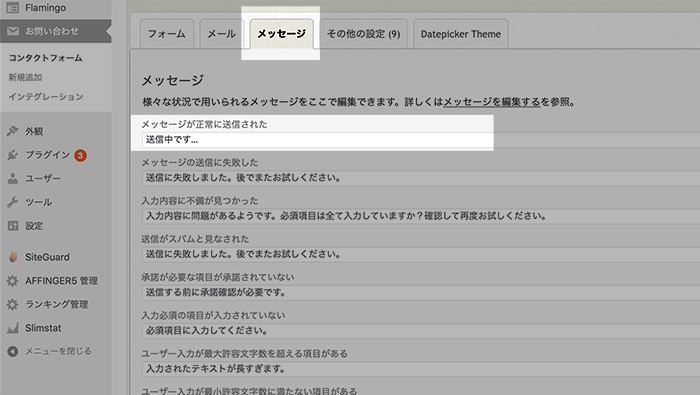
Task: Click the 必須項目に入力してください field
Action: click(421, 331)
